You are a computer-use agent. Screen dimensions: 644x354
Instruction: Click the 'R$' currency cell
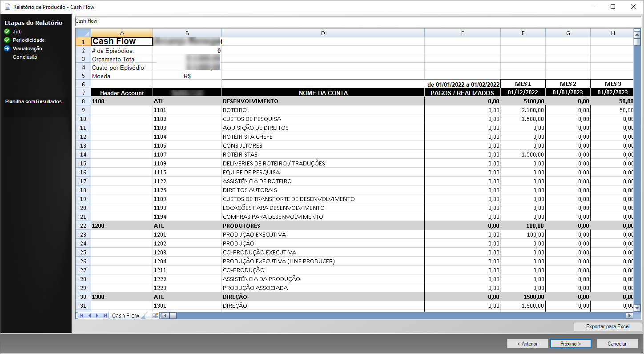pyautogui.click(x=187, y=76)
